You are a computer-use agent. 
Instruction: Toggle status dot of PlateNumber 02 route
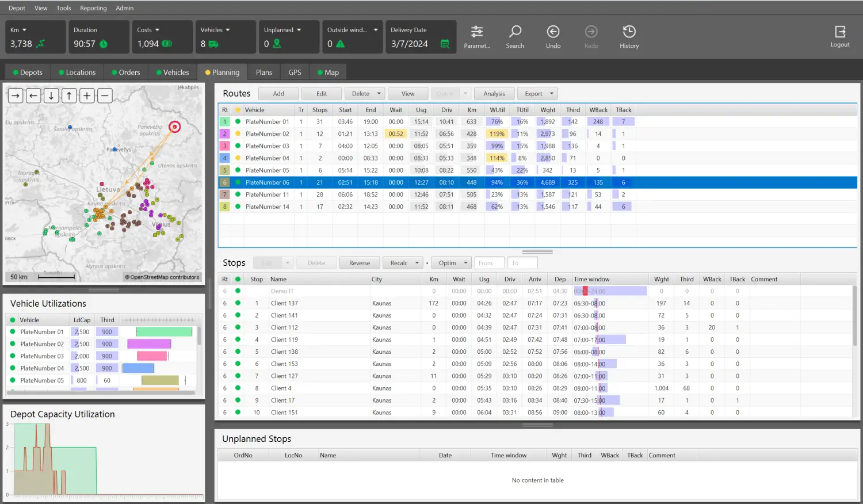pyautogui.click(x=238, y=134)
